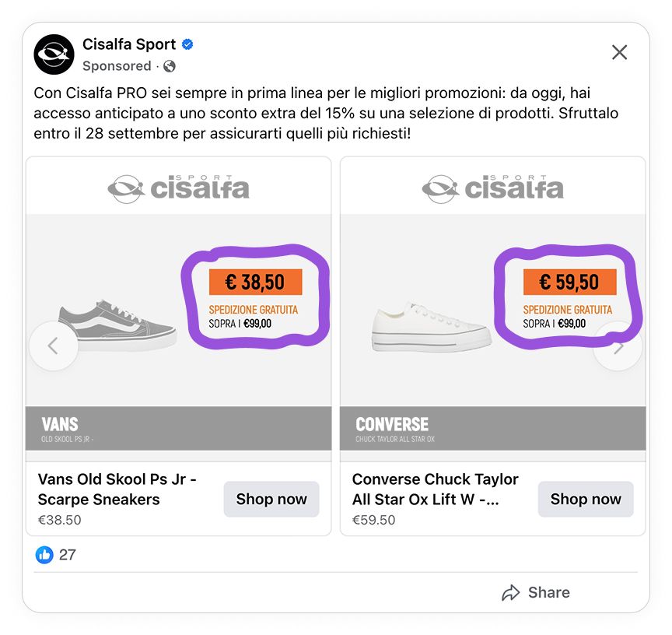Go back using the left carousel arrow

(54, 346)
